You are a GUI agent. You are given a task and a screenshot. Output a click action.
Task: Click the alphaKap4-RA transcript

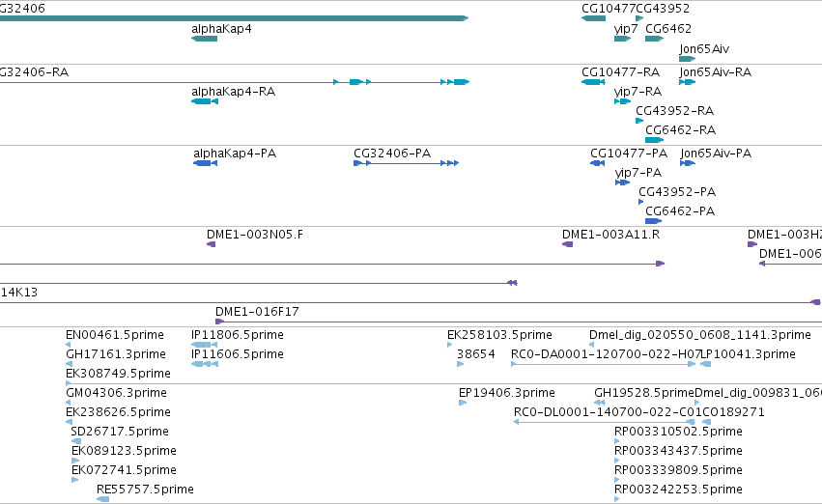205,101
